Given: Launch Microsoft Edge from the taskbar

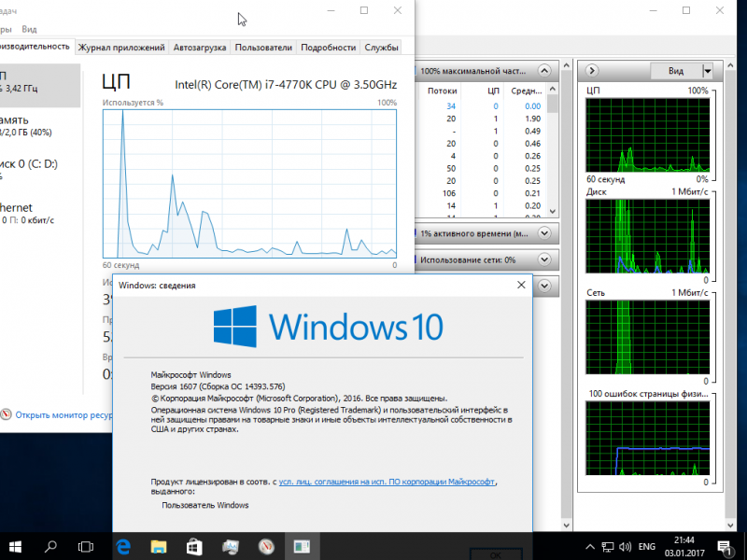Looking at the screenshot, I should [x=123, y=546].
